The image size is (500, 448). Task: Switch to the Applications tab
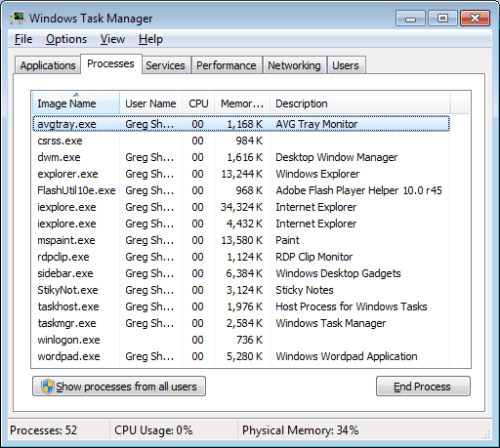tap(48, 65)
